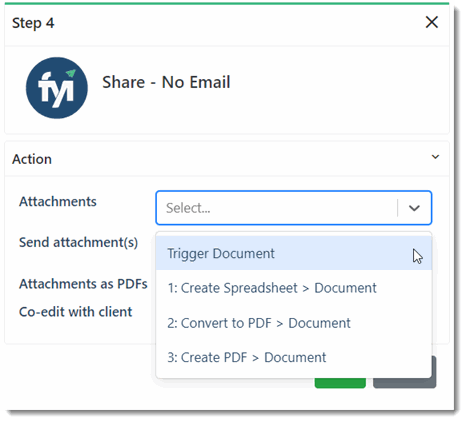Click the Step 4 heading text

pos(33,23)
